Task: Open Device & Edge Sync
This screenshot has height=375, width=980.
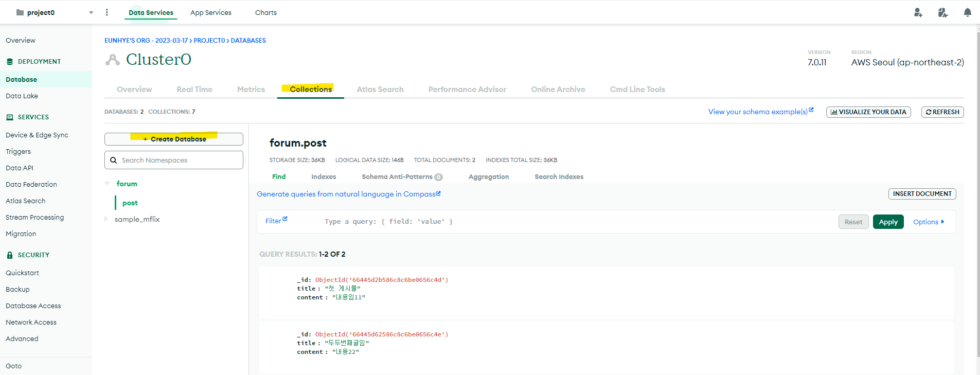Action: click(x=37, y=135)
